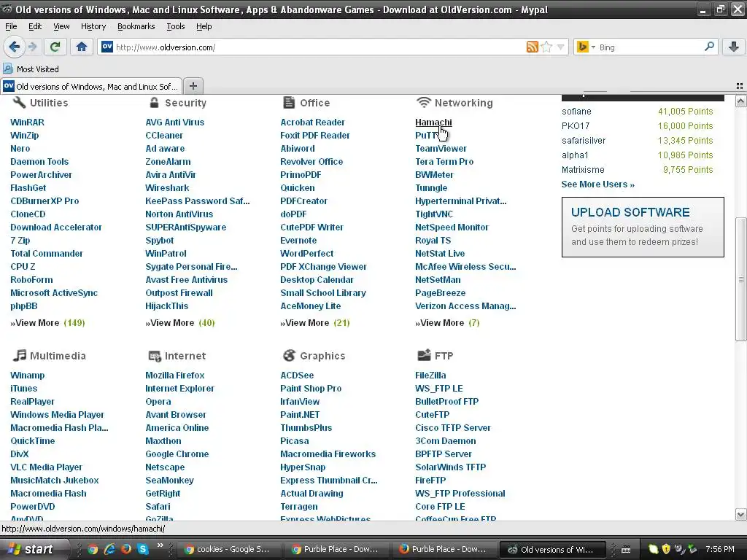Switch to cookies - Google Search taskbar window
The width and height of the screenshot is (747, 560).
(228, 550)
